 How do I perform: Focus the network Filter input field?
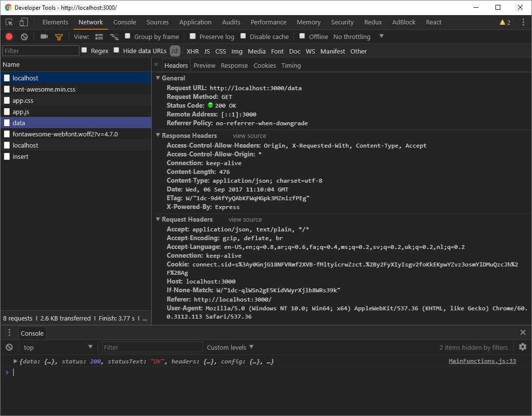coord(40,51)
